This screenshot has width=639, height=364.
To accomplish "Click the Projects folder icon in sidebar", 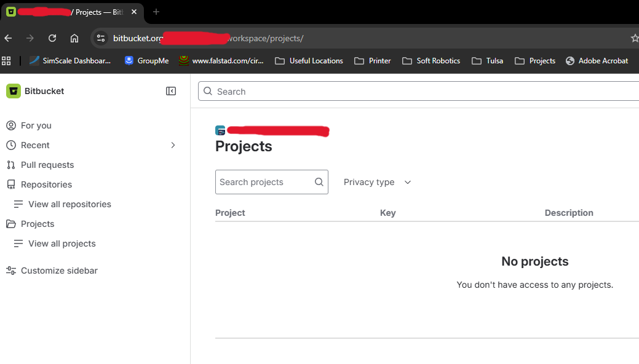I will pyautogui.click(x=11, y=224).
